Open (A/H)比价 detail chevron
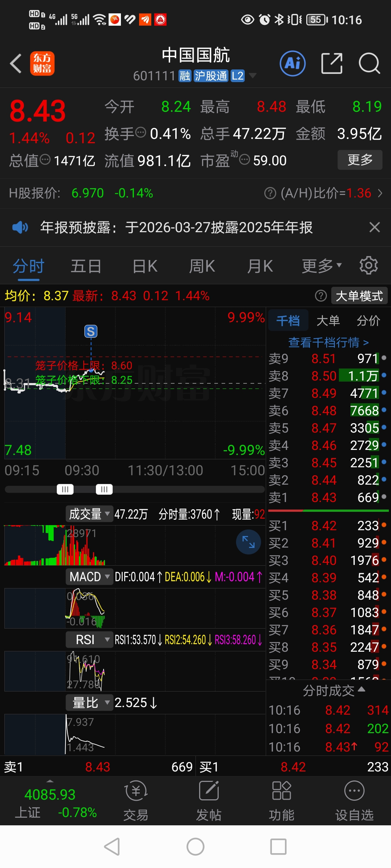 tap(380, 193)
